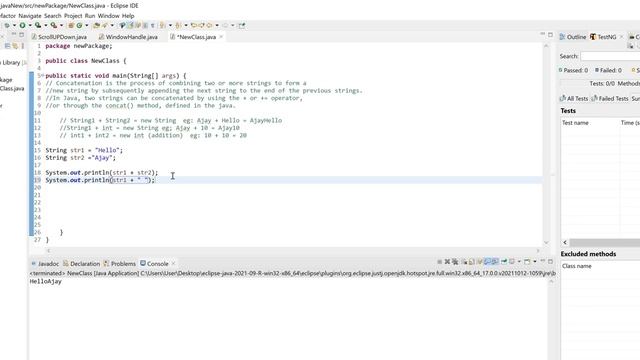
Task: Click the editor vertical scrollbar
Action: click(546, 143)
